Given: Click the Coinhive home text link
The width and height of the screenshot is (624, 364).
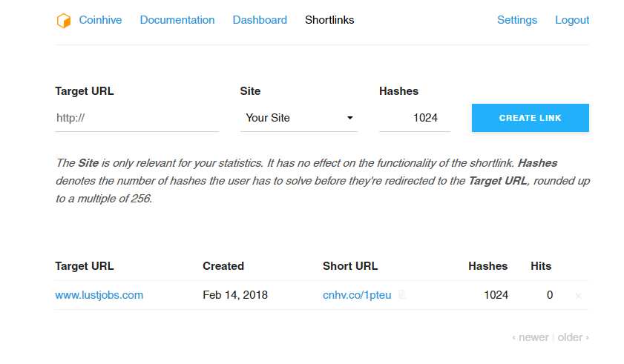Looking at the screenshot, I should tap(101, 20).
